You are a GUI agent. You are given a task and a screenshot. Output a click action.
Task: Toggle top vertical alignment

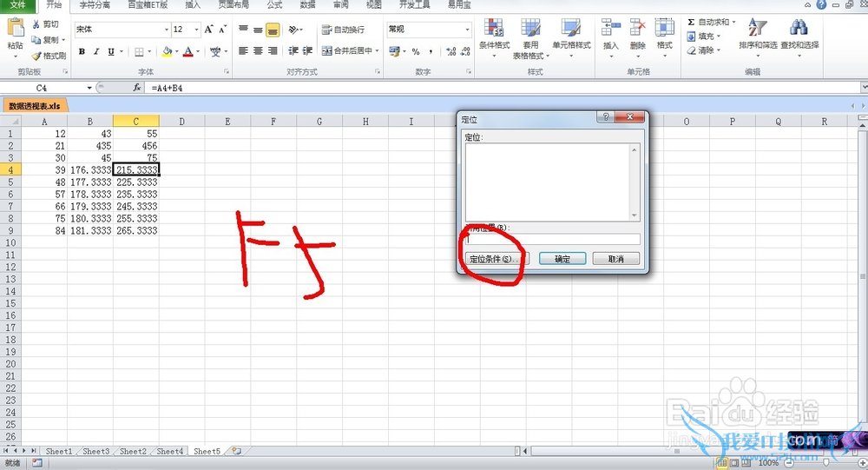coord(244,30)
